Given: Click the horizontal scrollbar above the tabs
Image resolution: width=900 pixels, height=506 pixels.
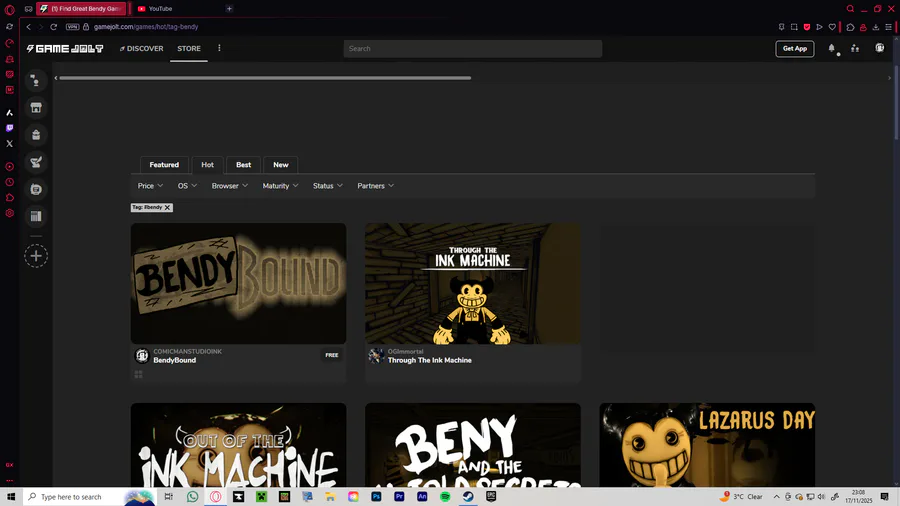Looking at the screenshot, I should pos(265,78).
